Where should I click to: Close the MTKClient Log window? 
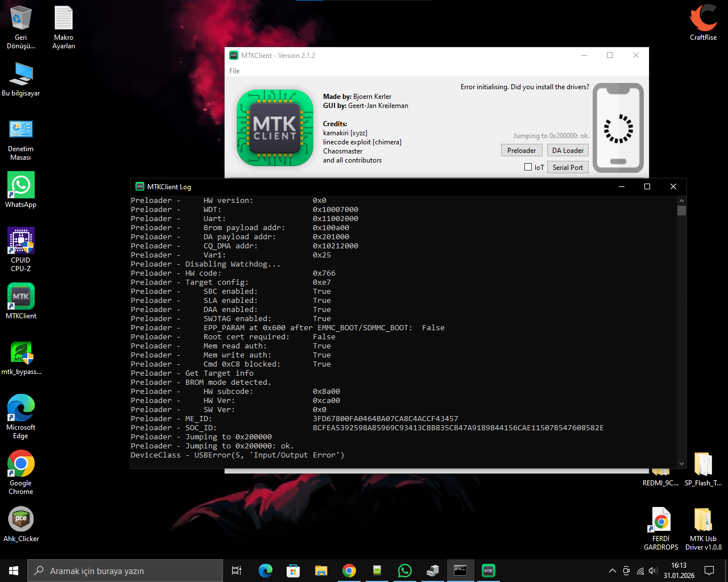click(673, 187)
